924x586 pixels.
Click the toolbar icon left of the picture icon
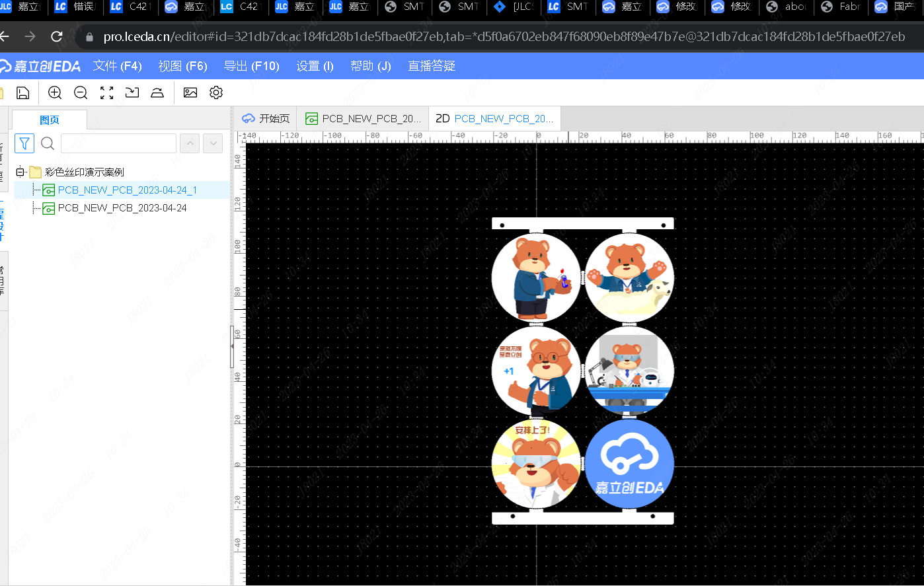coord(157,93)
